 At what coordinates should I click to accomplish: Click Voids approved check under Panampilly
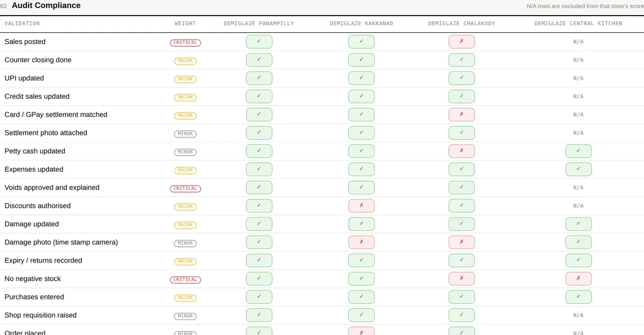pos(259,188)
